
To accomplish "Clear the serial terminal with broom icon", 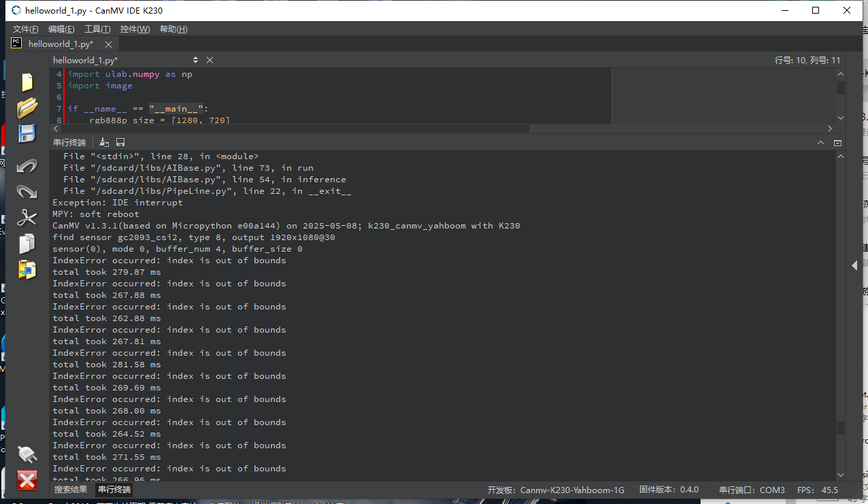I will tap(104, 142).
